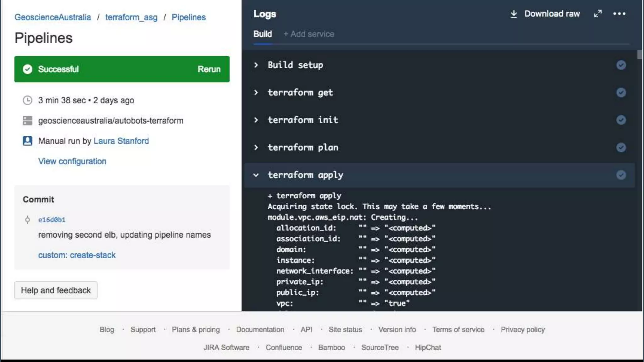Click the commit hash node icon
This screenshot has height=362, width=644.
tap(28, 220)
